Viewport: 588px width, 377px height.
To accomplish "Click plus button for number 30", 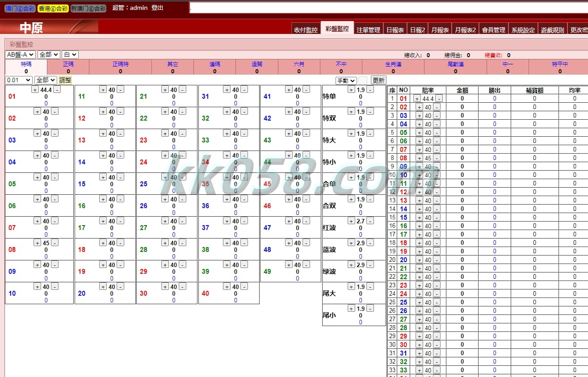I will pos(165,287).
